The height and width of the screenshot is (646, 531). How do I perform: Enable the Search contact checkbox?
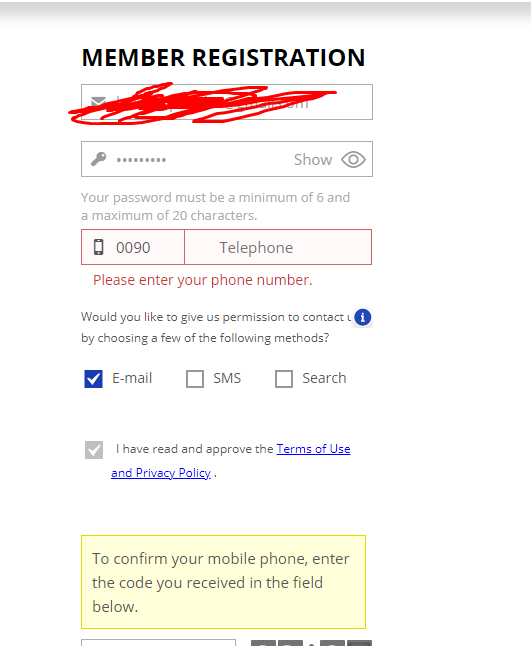[x=284, y=379]
